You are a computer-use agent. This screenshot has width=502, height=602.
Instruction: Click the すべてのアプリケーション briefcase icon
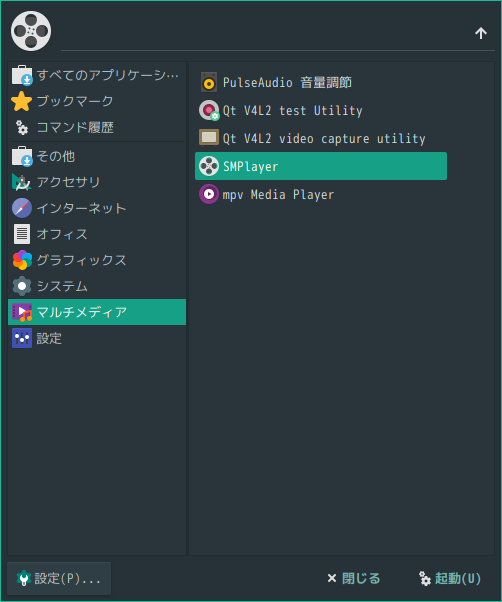[22, 75]
